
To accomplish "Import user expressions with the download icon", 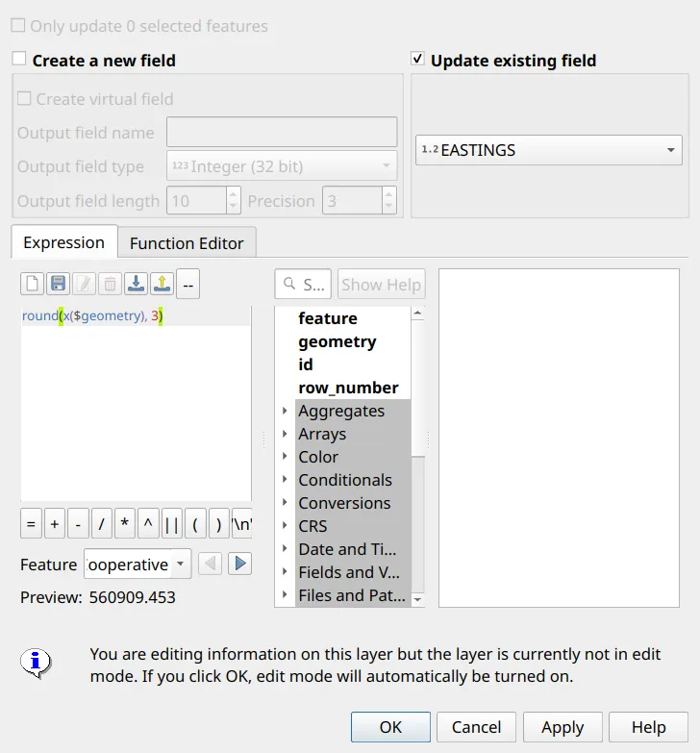I will click(137, 284).
